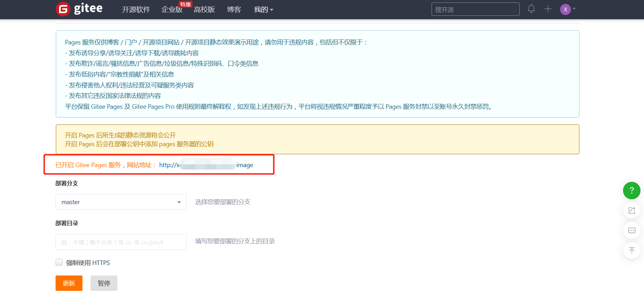Click the 部署分支 label
This screenshot has width=644, height=308.
tap(67, 184)
